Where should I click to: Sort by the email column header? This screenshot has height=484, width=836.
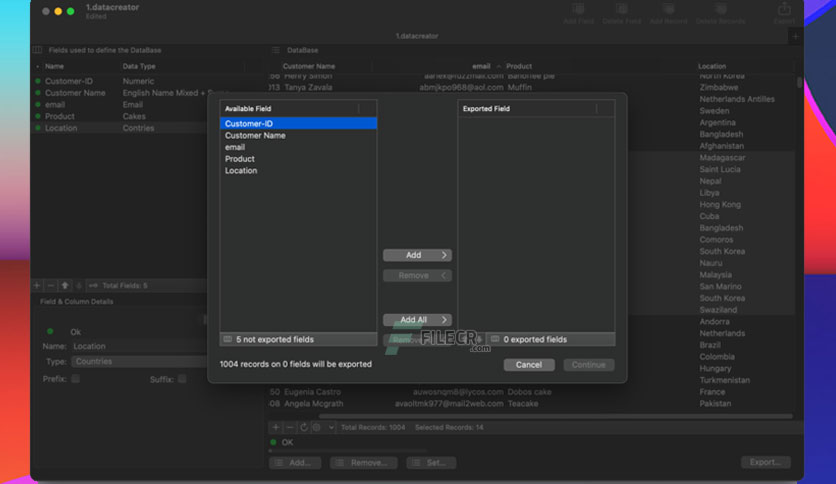[481, 67]
